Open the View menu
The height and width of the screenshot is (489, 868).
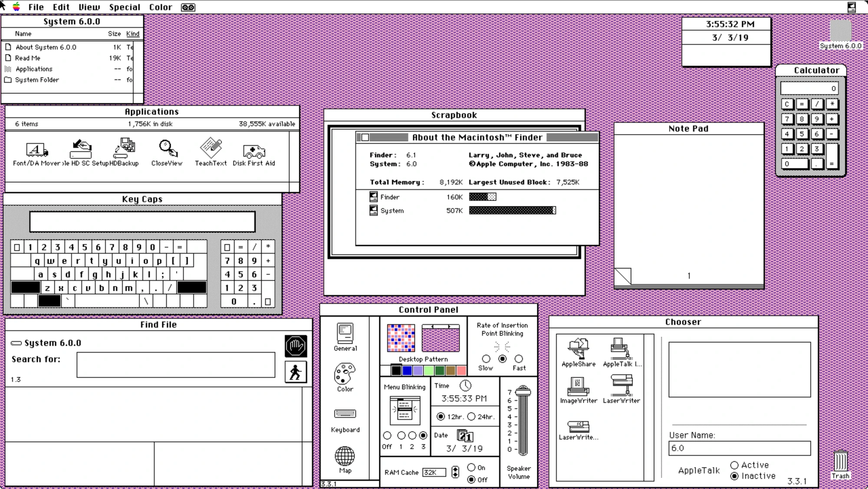(x=89, y=7)
